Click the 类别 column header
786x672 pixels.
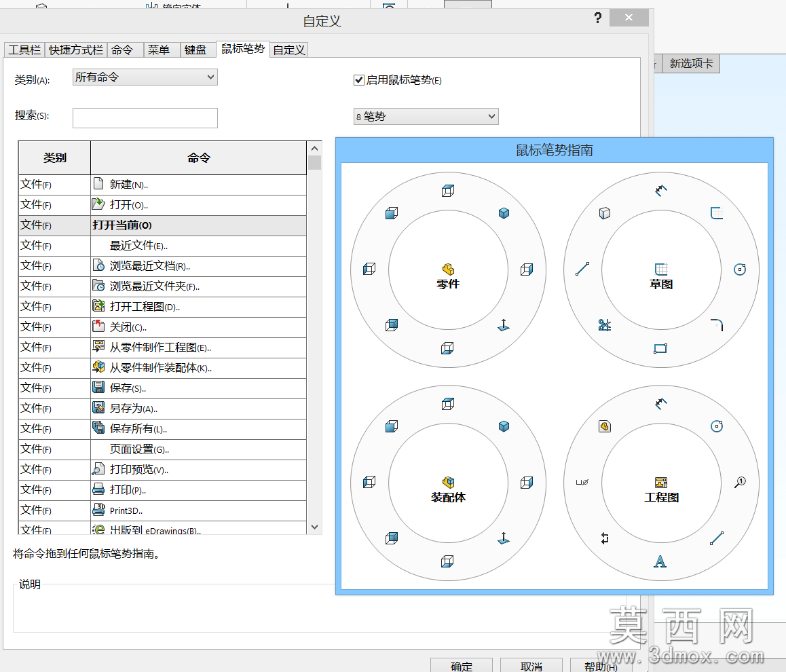point(54,158)
